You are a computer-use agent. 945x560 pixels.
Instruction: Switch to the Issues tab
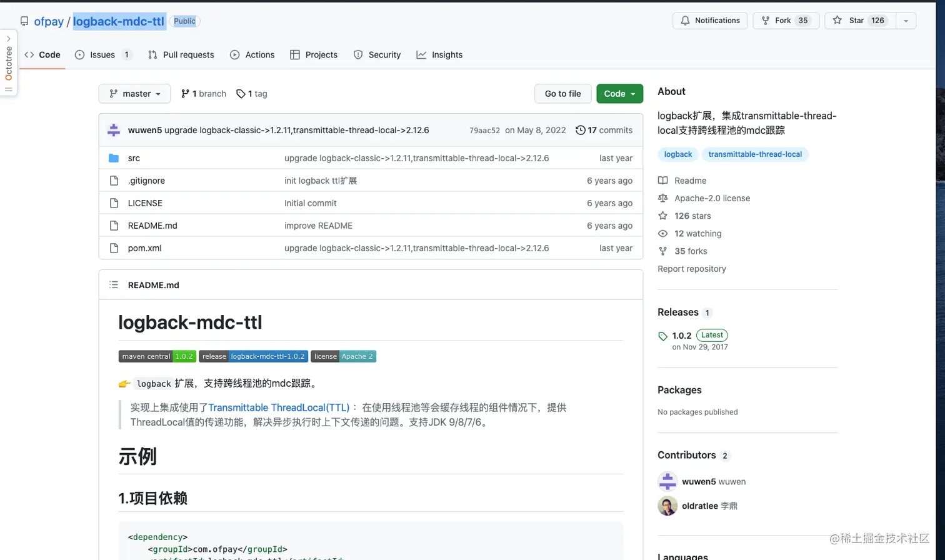coord(103,55)
